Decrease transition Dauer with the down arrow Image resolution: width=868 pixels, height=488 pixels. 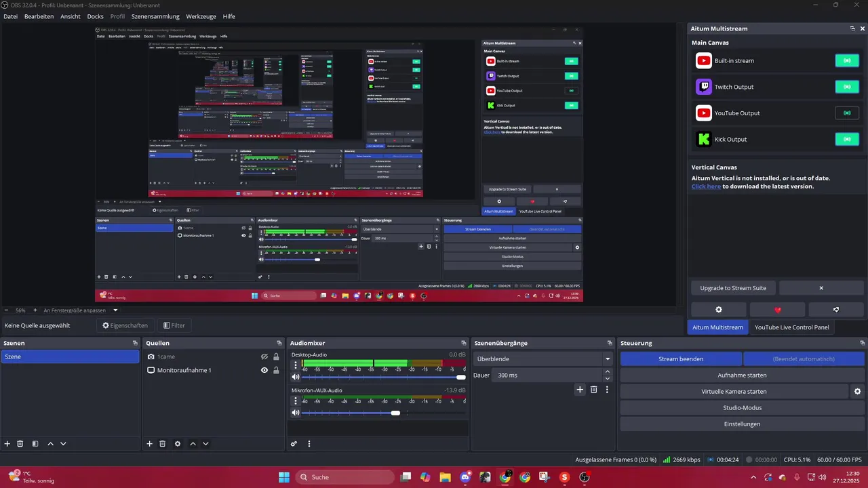[x=607, y=379]
